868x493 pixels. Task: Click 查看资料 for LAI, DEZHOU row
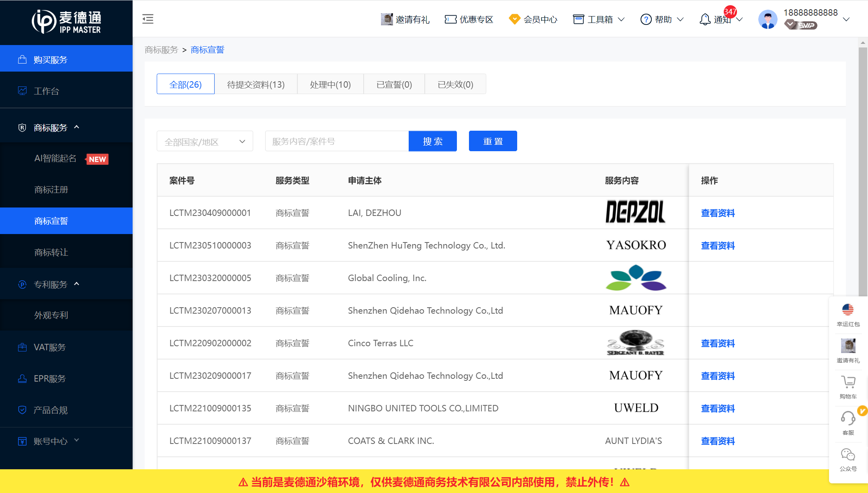718,213
